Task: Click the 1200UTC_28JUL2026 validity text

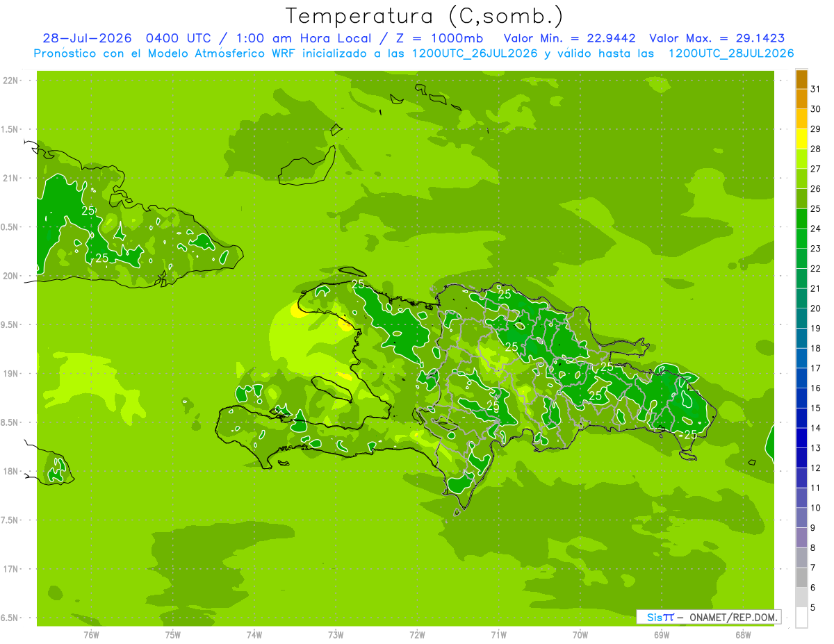Action: (730, 53)
